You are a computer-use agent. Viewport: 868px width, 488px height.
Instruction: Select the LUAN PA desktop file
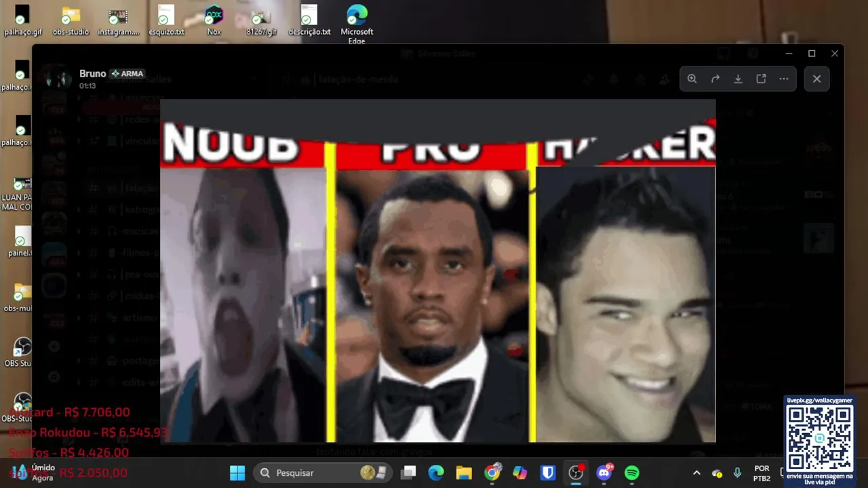(x=16, y=192)
